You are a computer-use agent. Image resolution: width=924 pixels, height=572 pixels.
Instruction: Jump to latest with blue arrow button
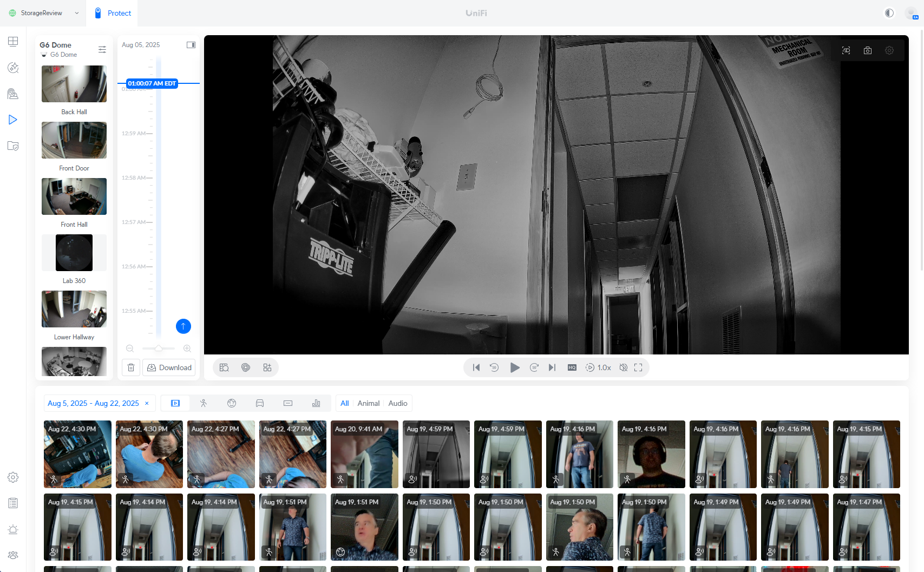pyautogui.click(x=184, y=326)
